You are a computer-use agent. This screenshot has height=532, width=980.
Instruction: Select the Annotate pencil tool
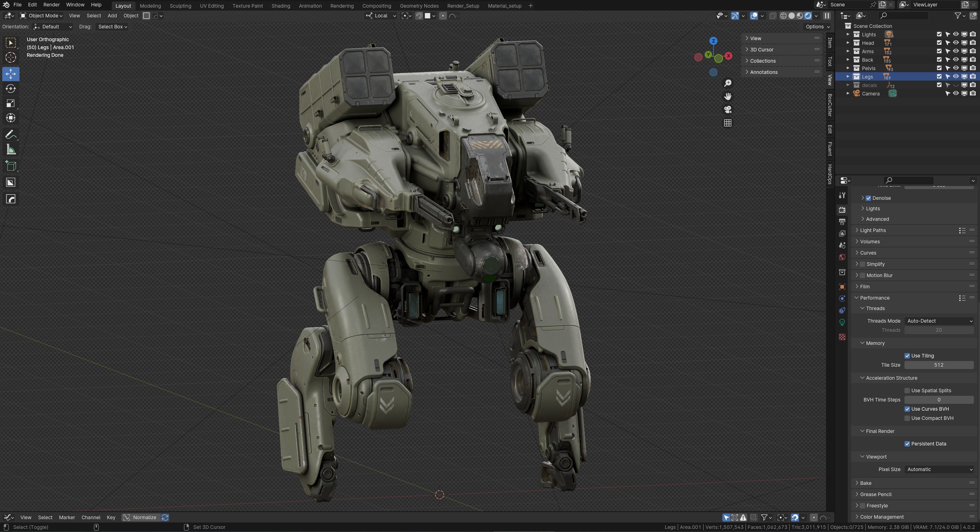[11, 134]
